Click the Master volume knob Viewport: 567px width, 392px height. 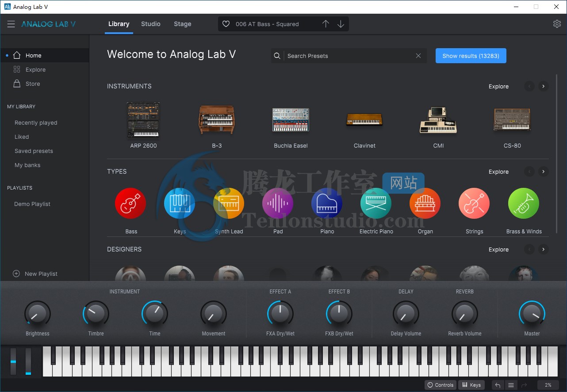pos(532,314)
